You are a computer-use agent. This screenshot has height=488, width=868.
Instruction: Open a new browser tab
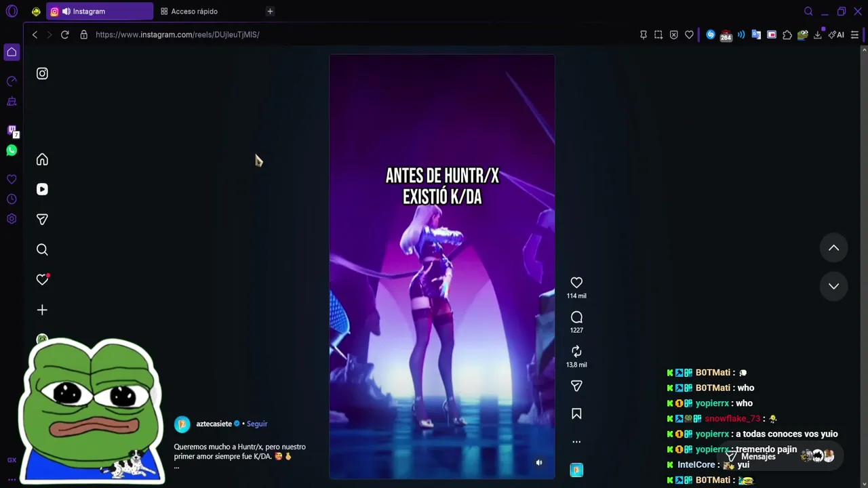click(270, 12)
